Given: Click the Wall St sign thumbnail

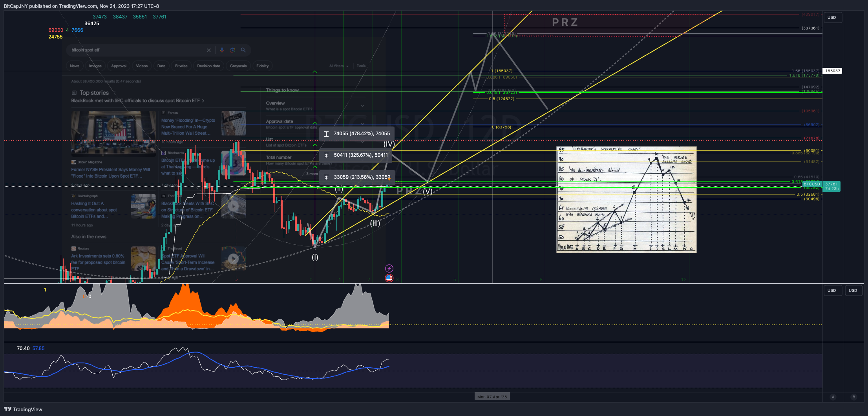Looking at the screenshot, I should point(234,123).
